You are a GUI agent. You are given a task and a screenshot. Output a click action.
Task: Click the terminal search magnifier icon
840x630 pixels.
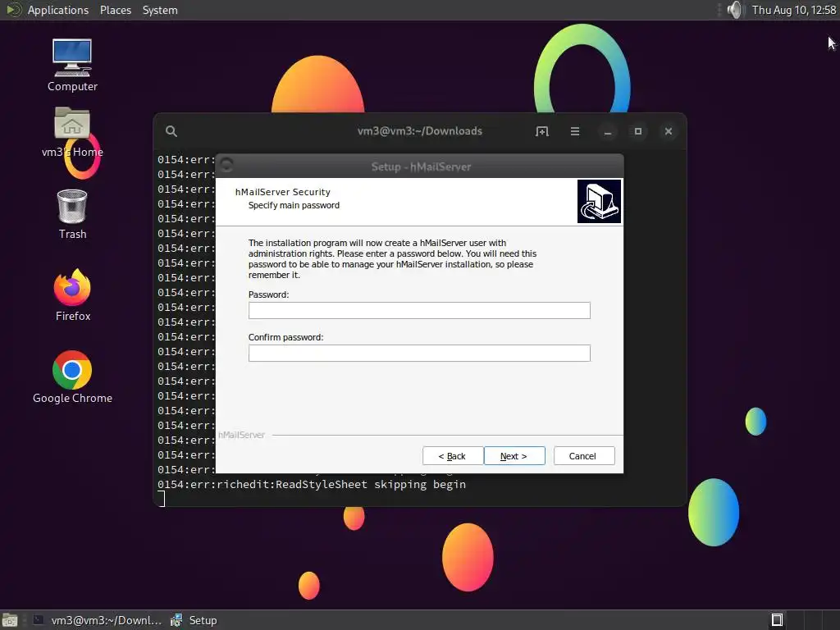pyautogui.click(x=171, y=131)
